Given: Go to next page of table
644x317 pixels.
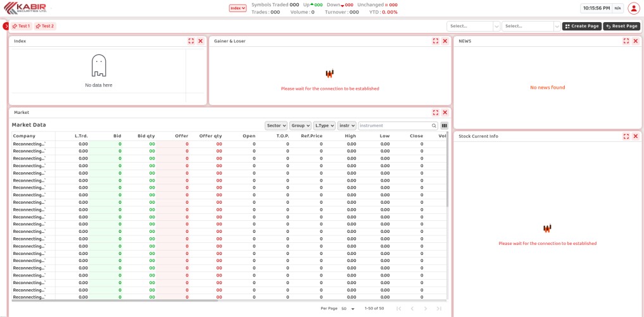Looking at the screenshot, I should tap(426, 308).
